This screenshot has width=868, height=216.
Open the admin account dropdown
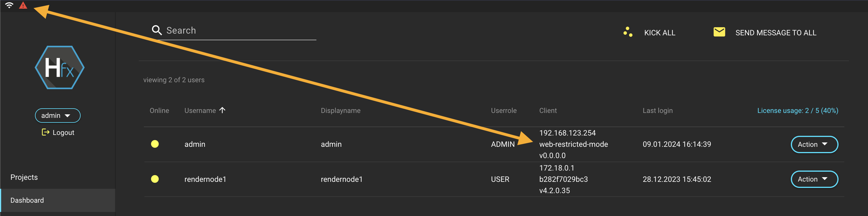[x=58, y=116]
